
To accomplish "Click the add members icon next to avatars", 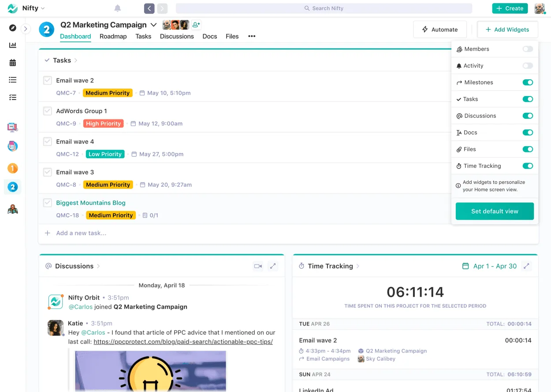I will coord(196,25).
